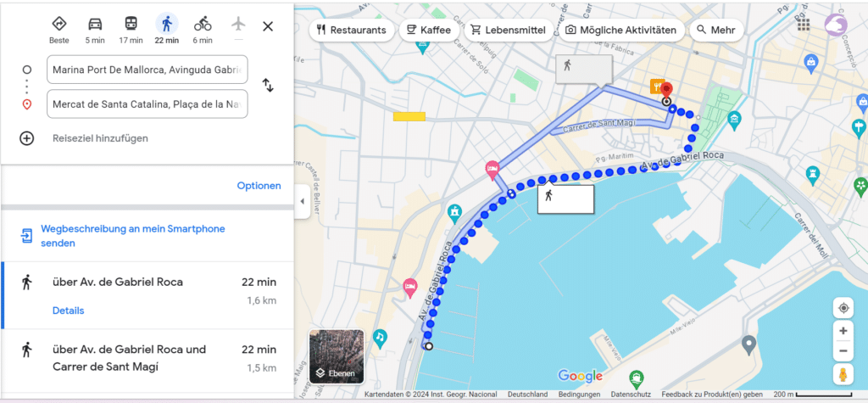Open the account profile avatar

pyautogui.click(x=836, y=25)
